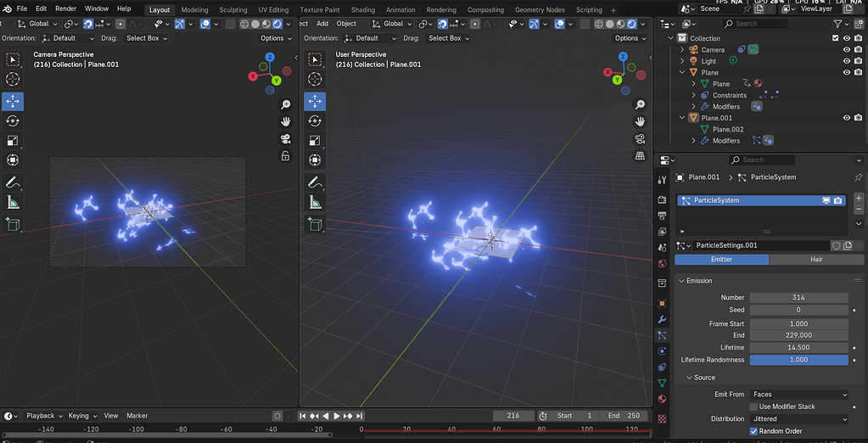Hide the Light object in outliner

point(847,61)
